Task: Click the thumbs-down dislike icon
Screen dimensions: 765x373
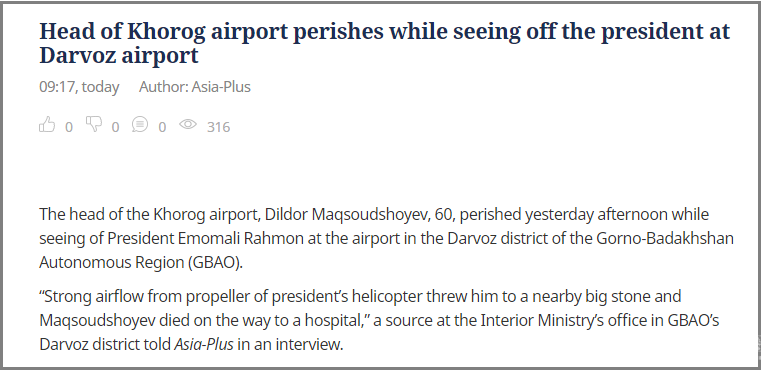Action: pos(94,124)
